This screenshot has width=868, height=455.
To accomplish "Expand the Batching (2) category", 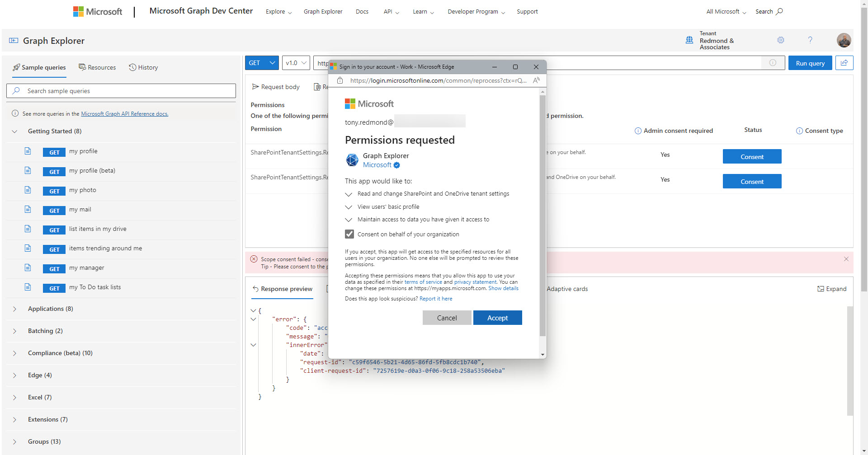I will tap(14, 331).
